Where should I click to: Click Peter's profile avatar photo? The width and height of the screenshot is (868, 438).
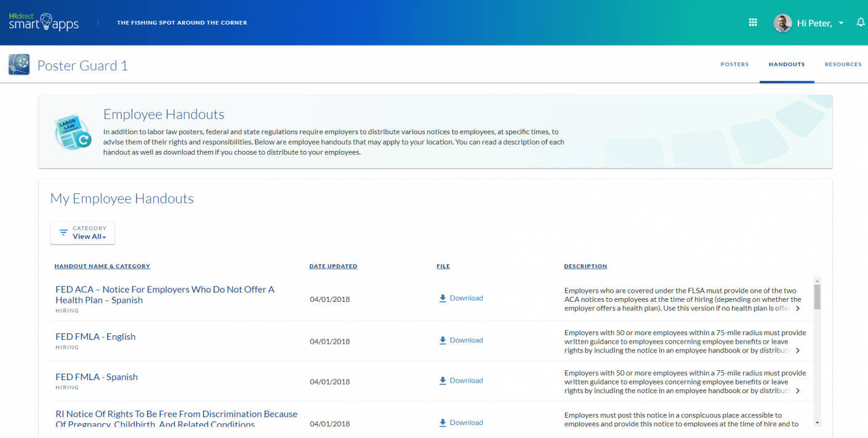[782, 23]
